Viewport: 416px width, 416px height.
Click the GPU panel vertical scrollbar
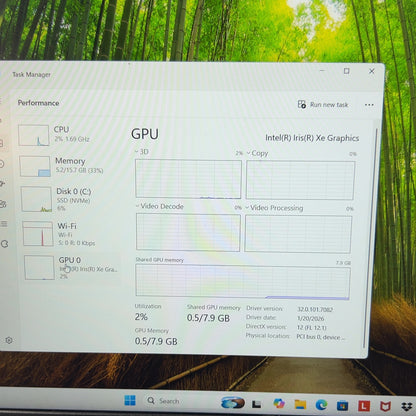click(x=371, y=237)
